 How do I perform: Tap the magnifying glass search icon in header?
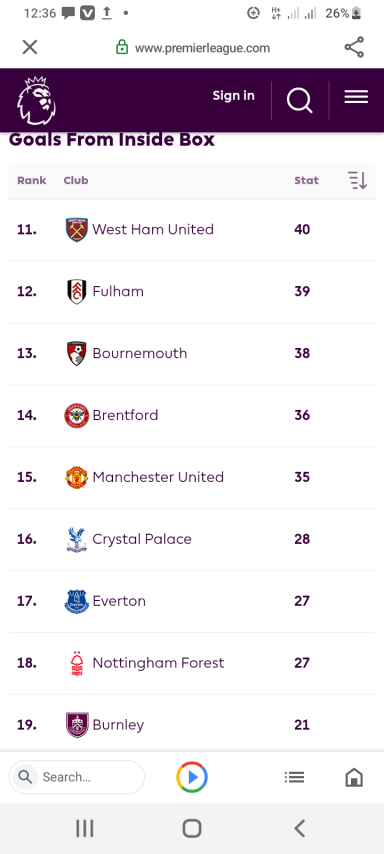pyautogui.click(x=300, y=100)
